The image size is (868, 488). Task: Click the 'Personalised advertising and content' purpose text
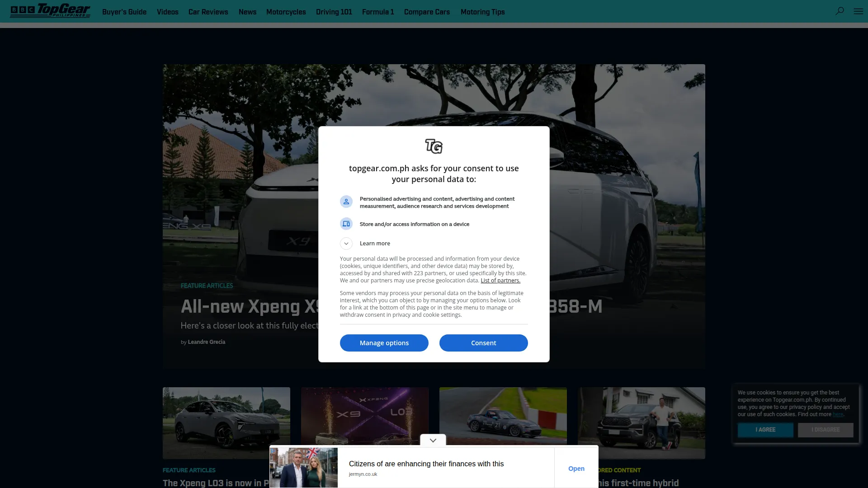pyautogui.click(x=437, y=202)
